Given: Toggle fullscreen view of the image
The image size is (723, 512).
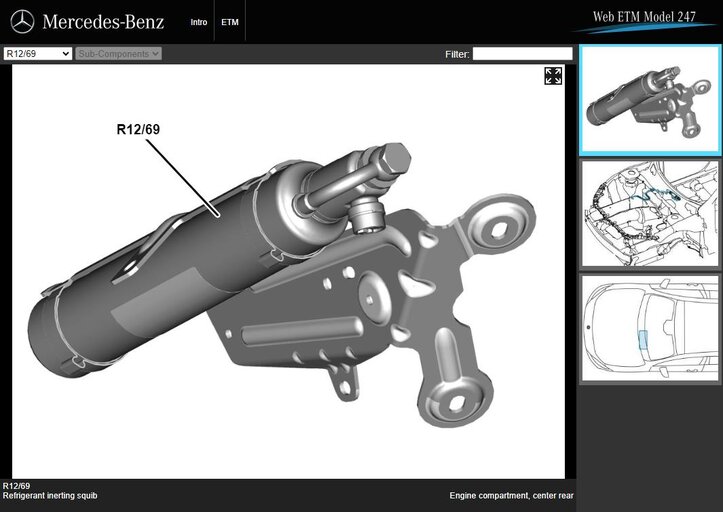Looking at the screenshot, I should 553,76.
